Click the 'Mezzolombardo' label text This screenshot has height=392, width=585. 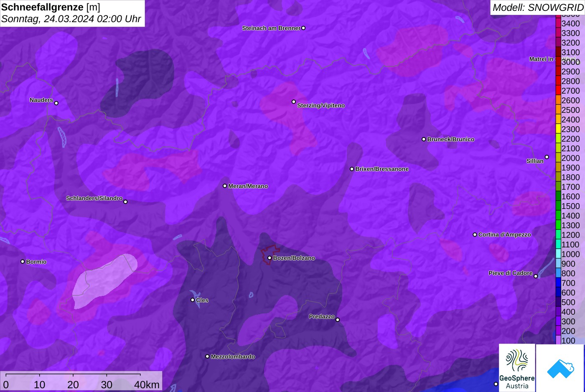pos(233,356)
